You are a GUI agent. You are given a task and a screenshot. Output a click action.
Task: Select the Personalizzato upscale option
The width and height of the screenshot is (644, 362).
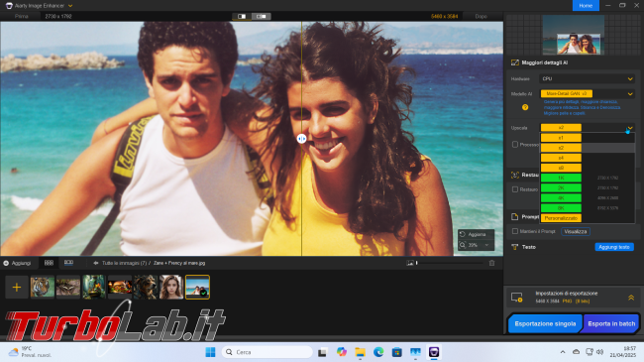[561, 218]
